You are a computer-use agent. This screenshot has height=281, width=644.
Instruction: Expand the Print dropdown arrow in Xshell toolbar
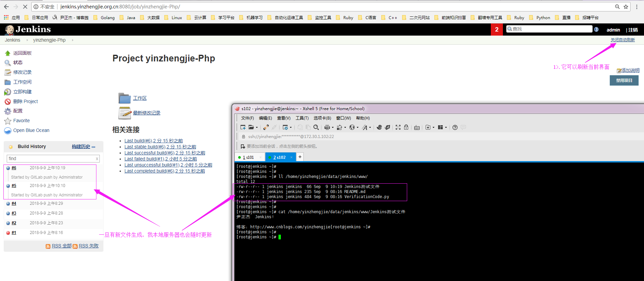(x=333, y=127)
